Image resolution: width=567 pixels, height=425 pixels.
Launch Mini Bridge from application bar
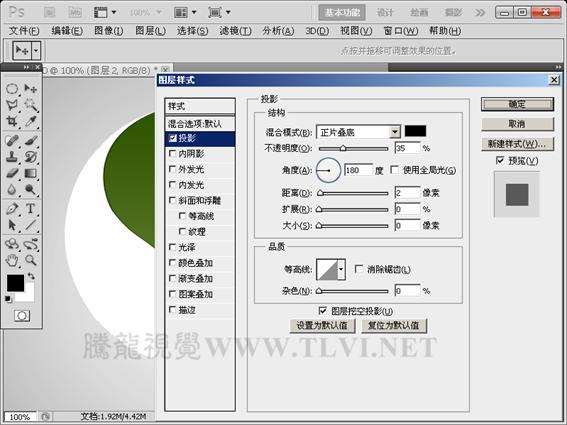point(75,12)
